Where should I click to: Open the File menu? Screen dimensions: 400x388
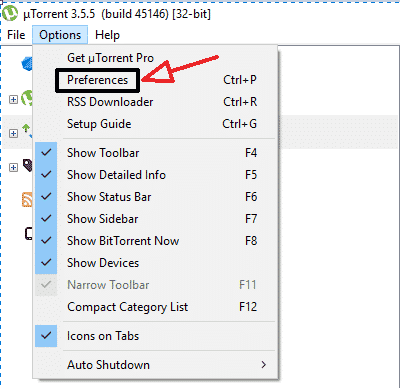16,35
